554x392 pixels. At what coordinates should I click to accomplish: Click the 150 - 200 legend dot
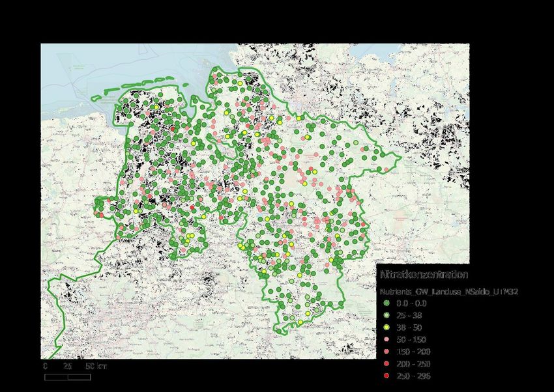point(386,352)
